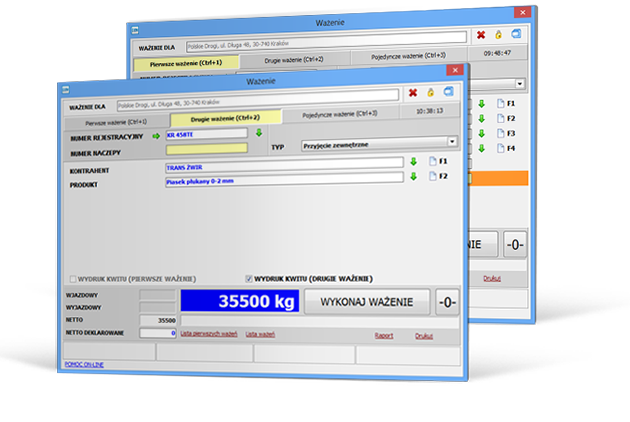Click green down arrow after registration number field
Image resolution: width=630 pixels, height=422 pixels.
[x=258, y=132]
